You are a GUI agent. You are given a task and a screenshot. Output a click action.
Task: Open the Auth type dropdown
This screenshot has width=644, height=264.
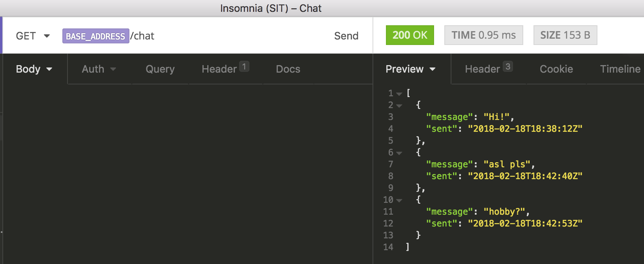click(99, 69)
